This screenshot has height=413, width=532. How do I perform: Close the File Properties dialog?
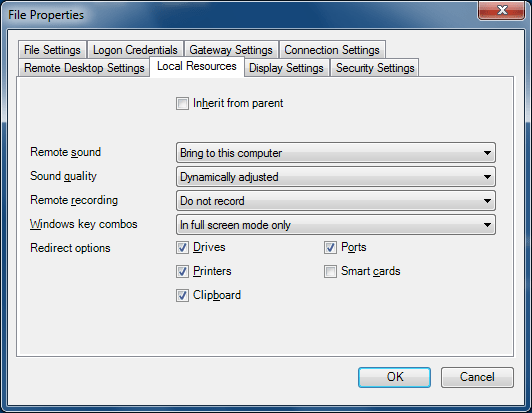501,10
